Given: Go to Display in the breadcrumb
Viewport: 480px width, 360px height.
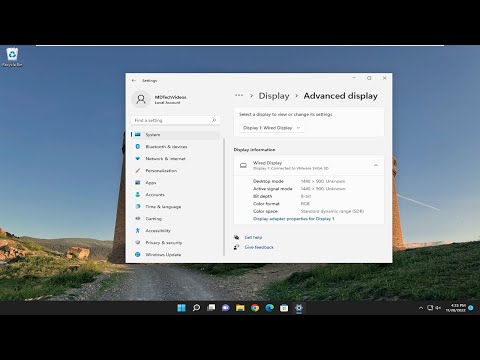Looking at the screenshot, I should coord(274,96).
